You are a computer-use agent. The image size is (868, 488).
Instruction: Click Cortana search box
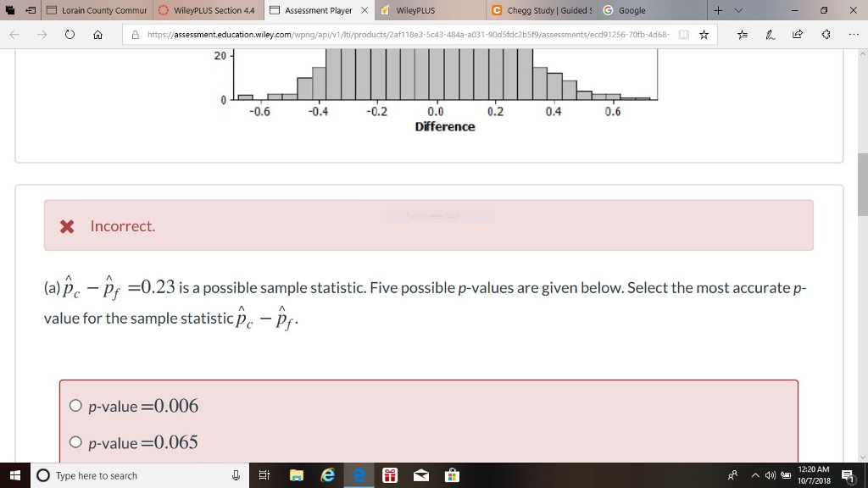[x=140, y=475]
